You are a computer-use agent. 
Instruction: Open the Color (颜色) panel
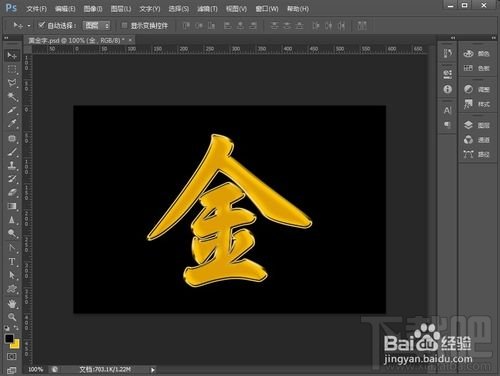coord(477,53)
